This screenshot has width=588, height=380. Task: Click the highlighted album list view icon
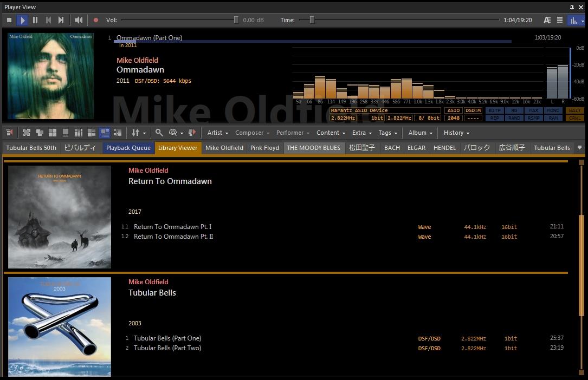pyautogui.click(x=105, y=133)
